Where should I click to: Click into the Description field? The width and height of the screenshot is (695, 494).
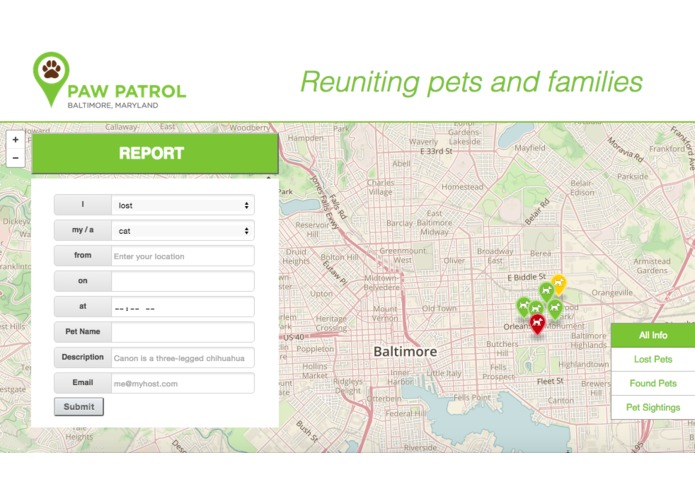[183, 358]
